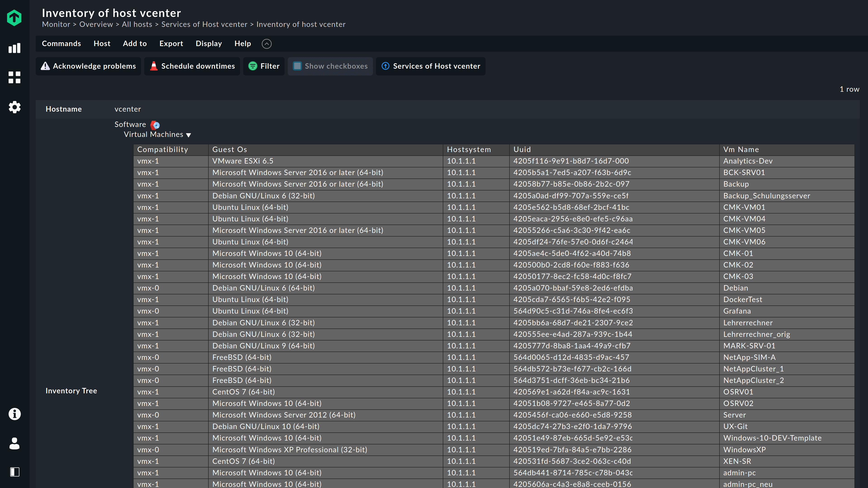Click the Checkmk logo icon

click(14, 18)
